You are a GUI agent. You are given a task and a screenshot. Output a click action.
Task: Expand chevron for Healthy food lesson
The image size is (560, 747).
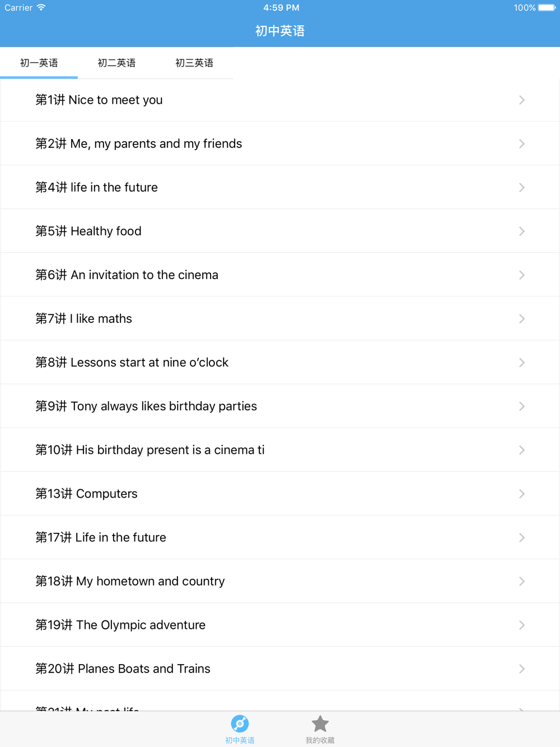coord(521,231)
